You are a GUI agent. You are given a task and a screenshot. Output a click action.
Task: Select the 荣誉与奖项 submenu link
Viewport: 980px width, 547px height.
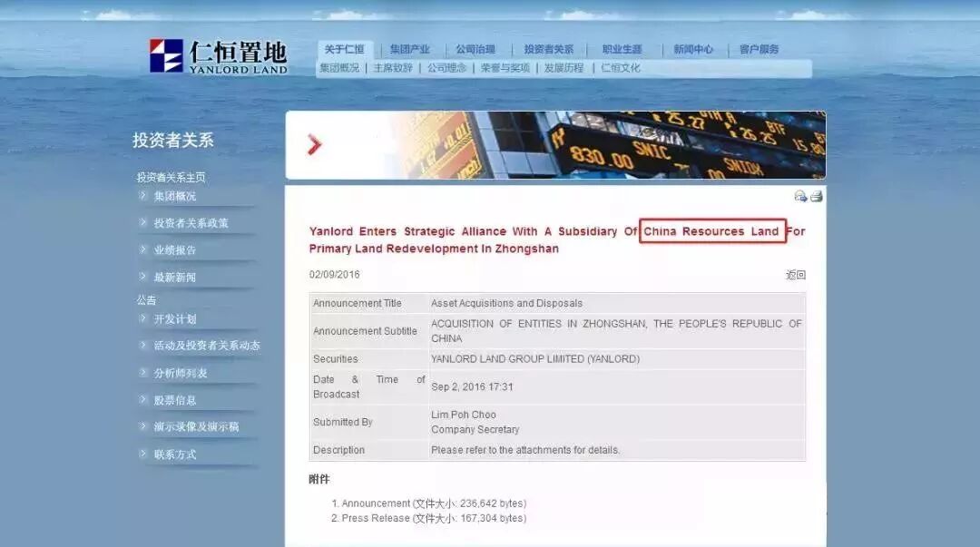505,67
